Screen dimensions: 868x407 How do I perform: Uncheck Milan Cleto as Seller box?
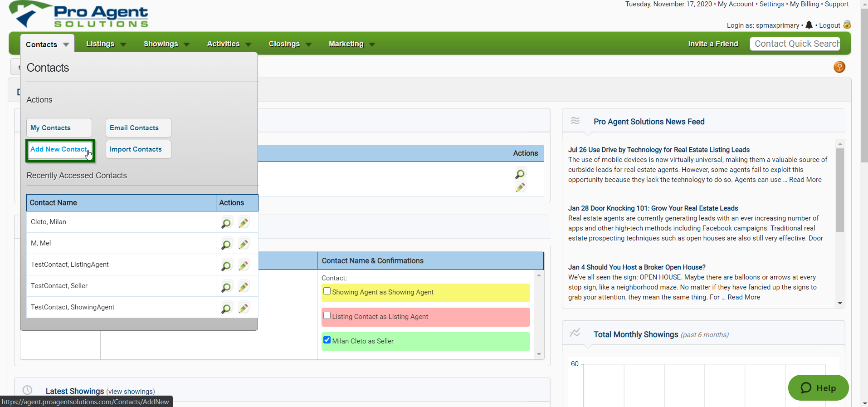coord(327,340)
